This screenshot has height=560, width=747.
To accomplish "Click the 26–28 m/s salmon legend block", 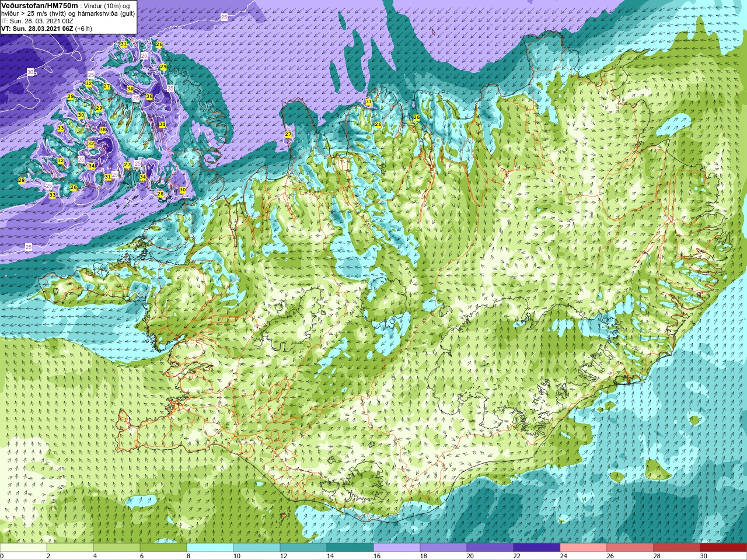I will pos(630,548).
